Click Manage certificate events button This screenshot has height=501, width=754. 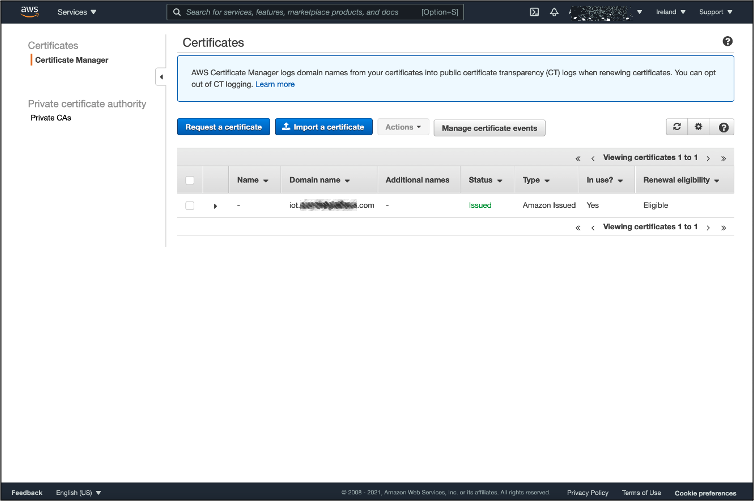tap(490, 128)
